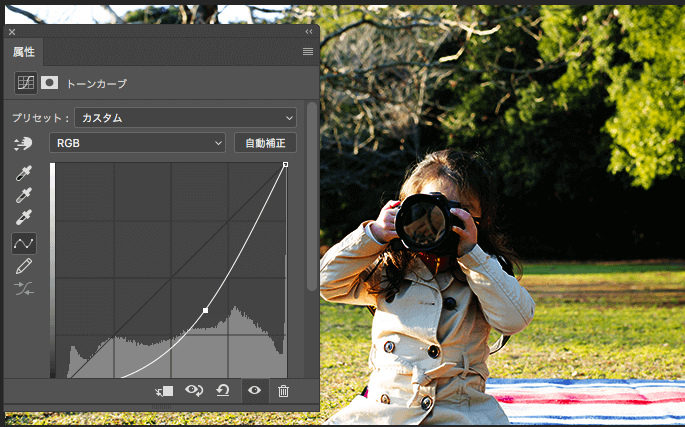This screenshot has width=685, height=427.
Task: Switch to pencil draw curve mode
Action: point(24,265)
